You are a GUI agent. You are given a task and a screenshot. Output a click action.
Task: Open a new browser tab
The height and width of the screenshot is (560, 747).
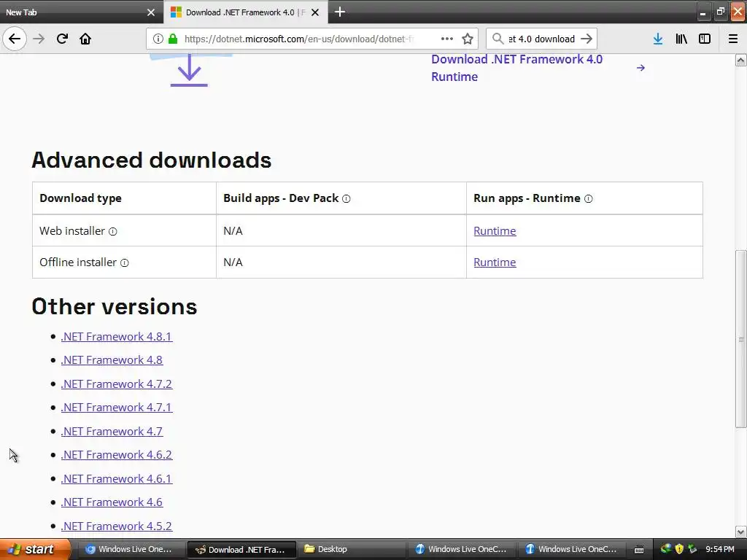340,12
